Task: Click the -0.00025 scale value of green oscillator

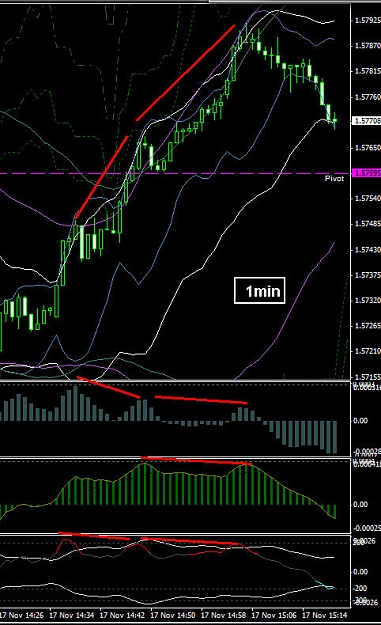Action: coord(367,528)
